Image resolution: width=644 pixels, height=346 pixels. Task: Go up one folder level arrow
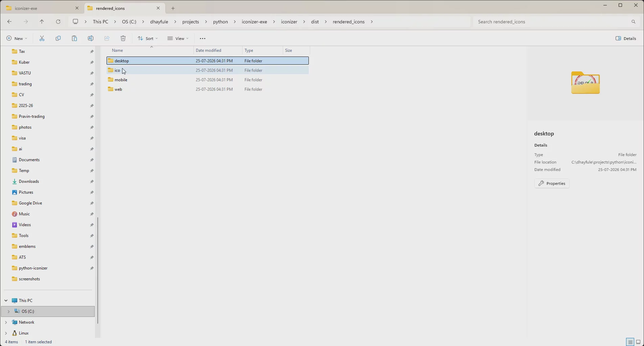(x=42, y=22)
